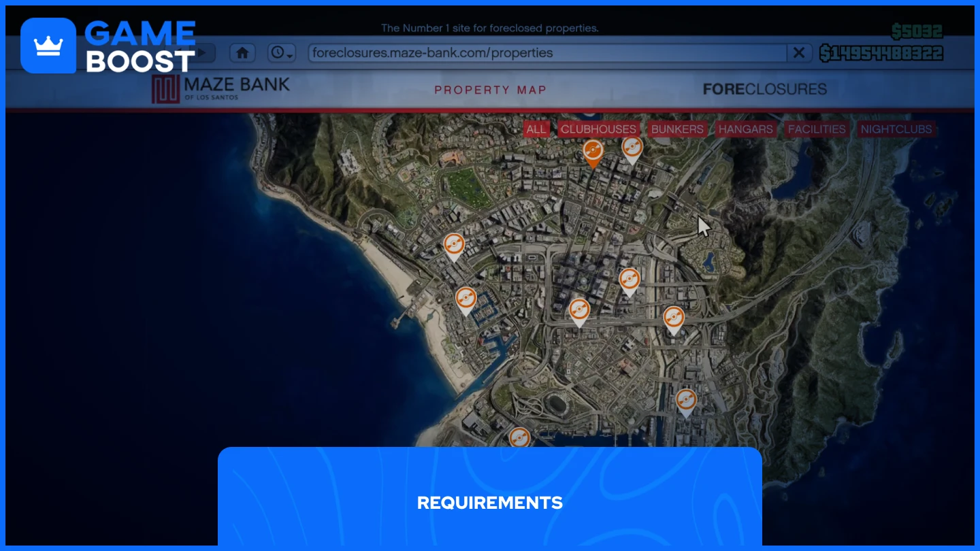This screenshot has height=551, width=980.
Task: Select the home icon in the browser toolbar
Action: (x=242, y=52)
